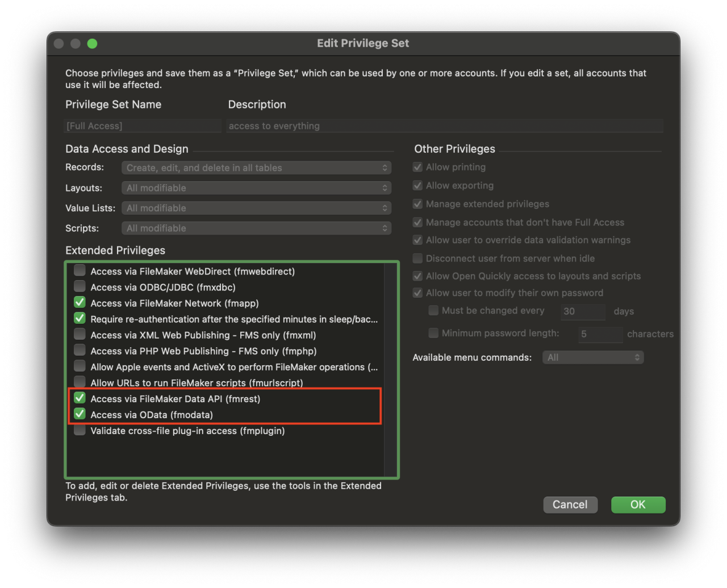The height and width of the screenshot is (588, 727).
Task: Uncheck Access via FileMaker Data API (fmrest)
Action: 79,398
